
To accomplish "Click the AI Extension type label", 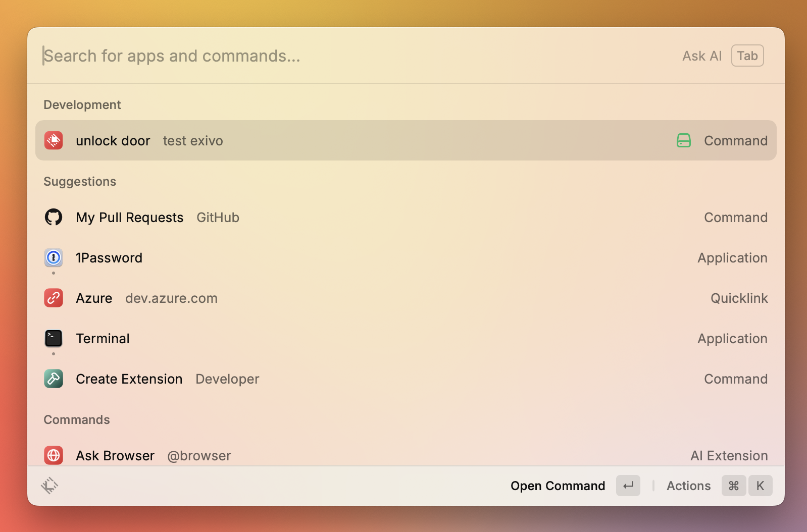I will point(729,456).
